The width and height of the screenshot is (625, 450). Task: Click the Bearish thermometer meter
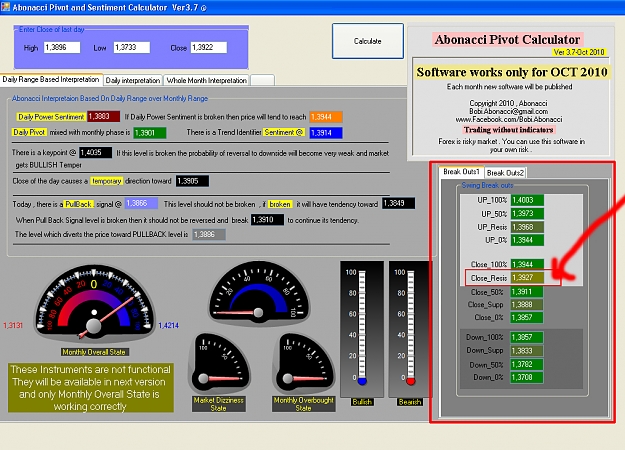(x=410, y=329)
